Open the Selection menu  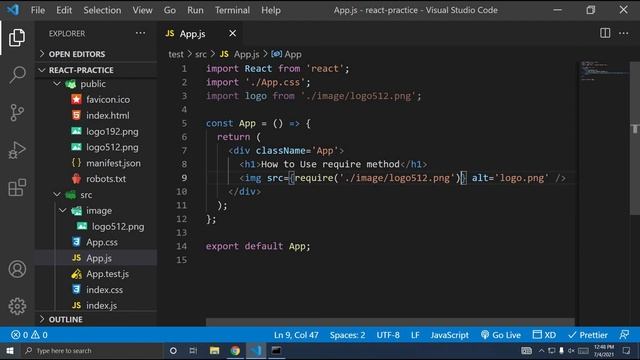coord(102,10)
